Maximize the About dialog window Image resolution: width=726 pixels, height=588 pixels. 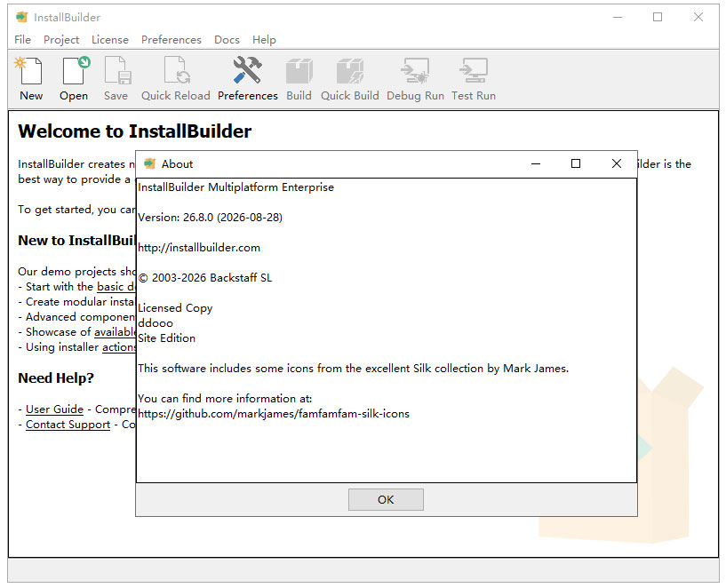[x=576, y=163]
